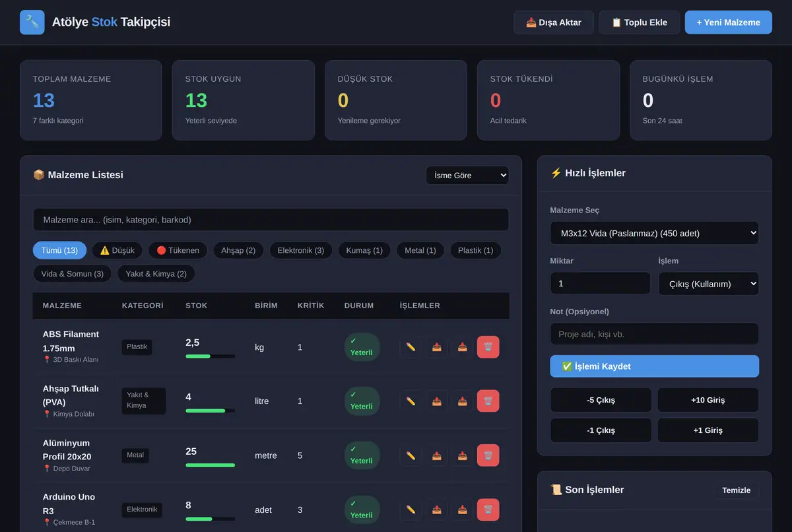Click the Dışa Aktar export button
792x532 pixels.
pos(554,22)
